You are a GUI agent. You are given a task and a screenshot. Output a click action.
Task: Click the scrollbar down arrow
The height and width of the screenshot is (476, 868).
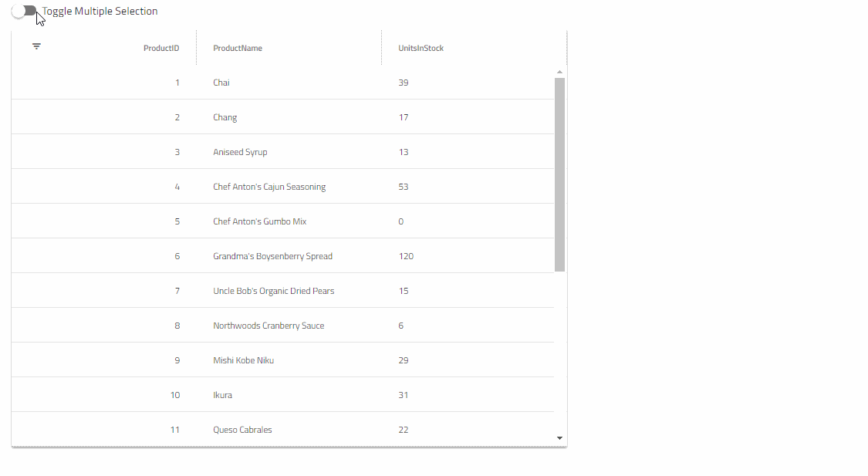click(x=559, y=437)
